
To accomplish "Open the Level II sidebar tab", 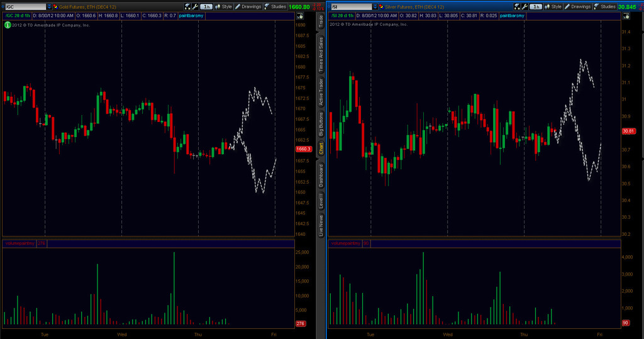I will [321, 201].
